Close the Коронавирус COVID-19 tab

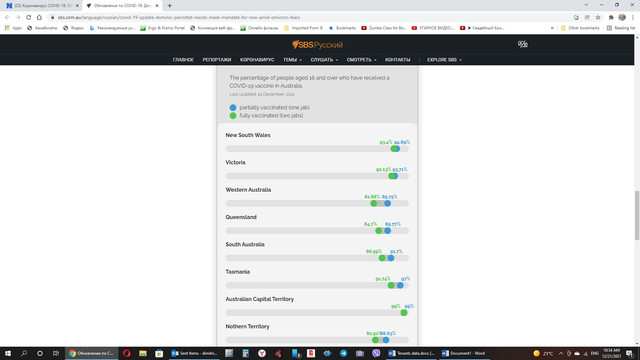pos(77,6)
